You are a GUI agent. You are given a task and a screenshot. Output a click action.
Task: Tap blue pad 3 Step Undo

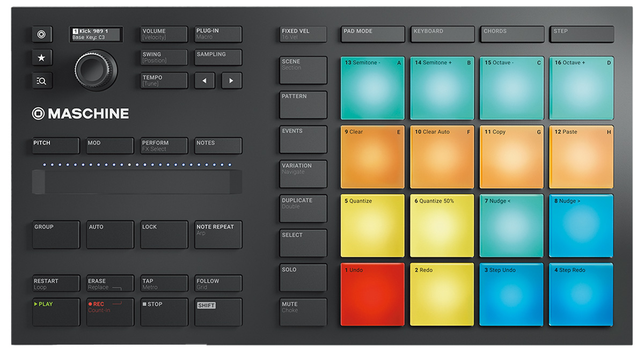pyautogui.click(x=512, y=295)
